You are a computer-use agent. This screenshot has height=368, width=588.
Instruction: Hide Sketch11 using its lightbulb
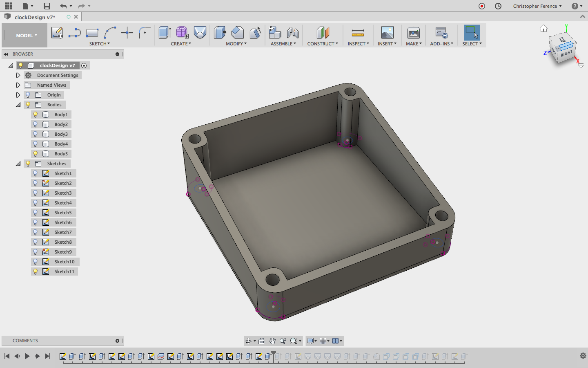[36, 272]
